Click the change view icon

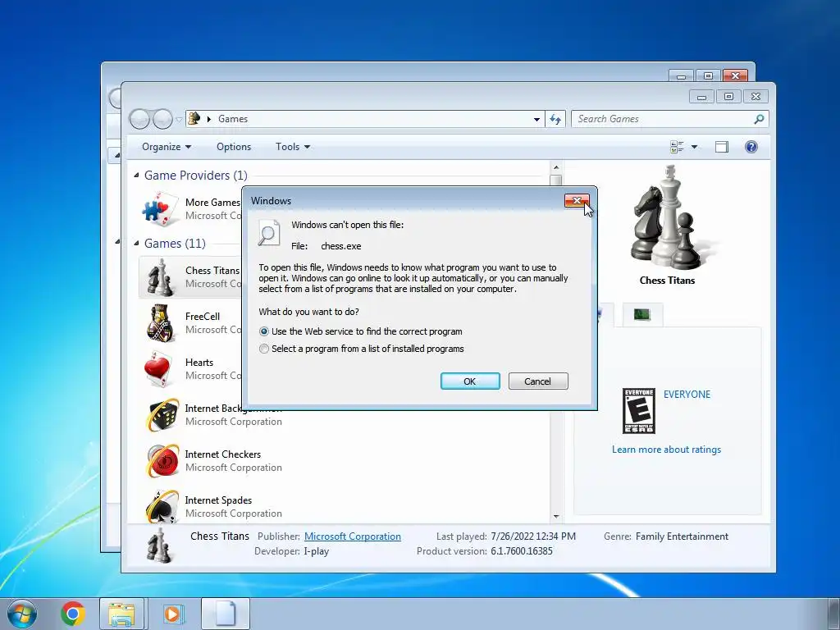point(677,147)
